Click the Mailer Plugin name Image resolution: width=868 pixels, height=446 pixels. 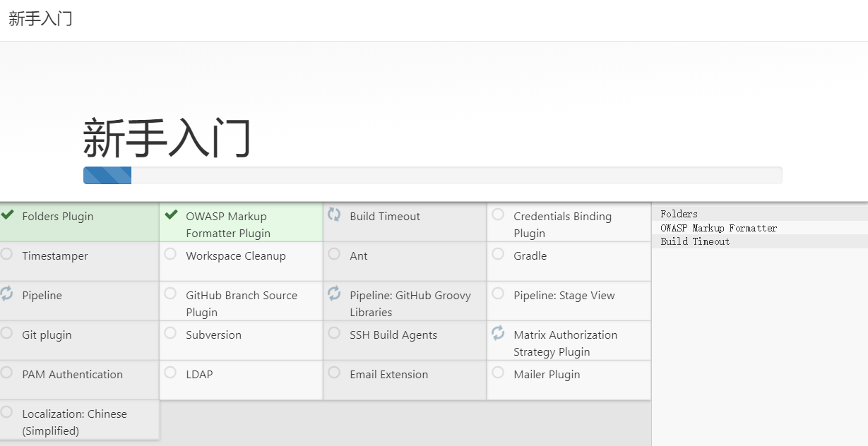click(547, 375)
